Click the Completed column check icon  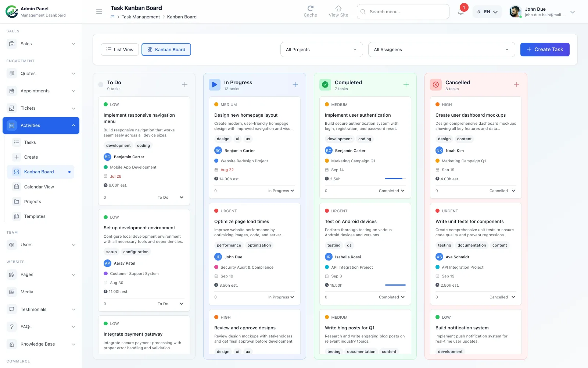(x=325, y=85)
